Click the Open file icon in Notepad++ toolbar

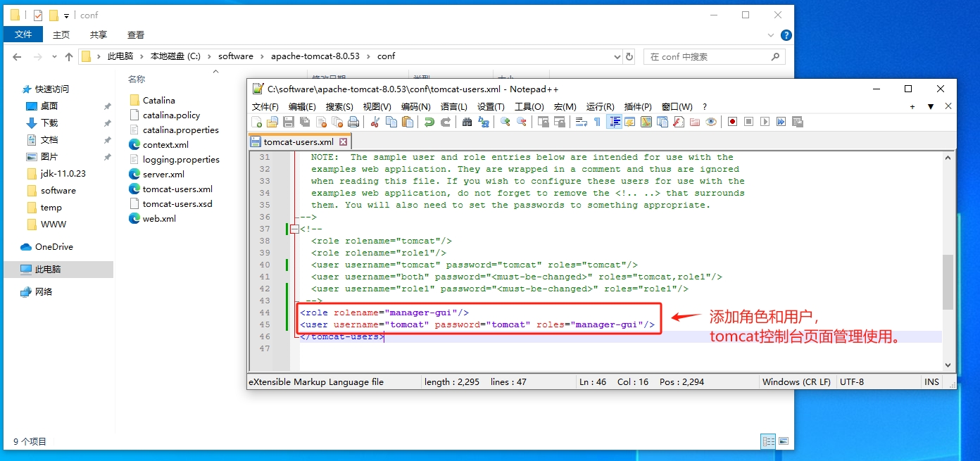pyautogui.click(x=272, y=122)
